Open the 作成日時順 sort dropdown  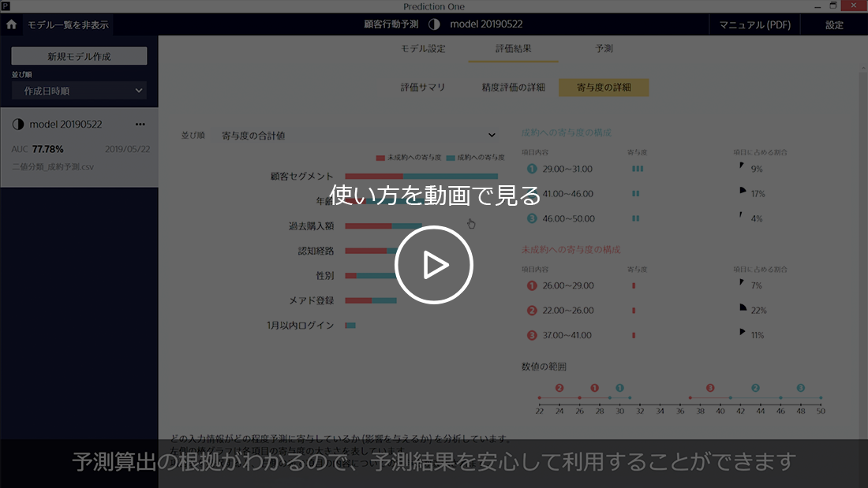point(79,91)
